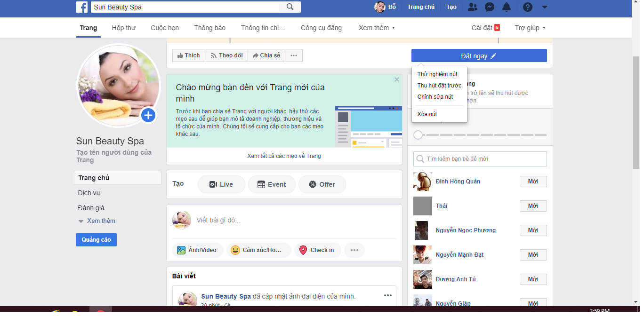Screen dimensions: 644x316
Task: Invite Nguyễn Ngọc Phương with Mời
Action: click(x=533, y=230)
